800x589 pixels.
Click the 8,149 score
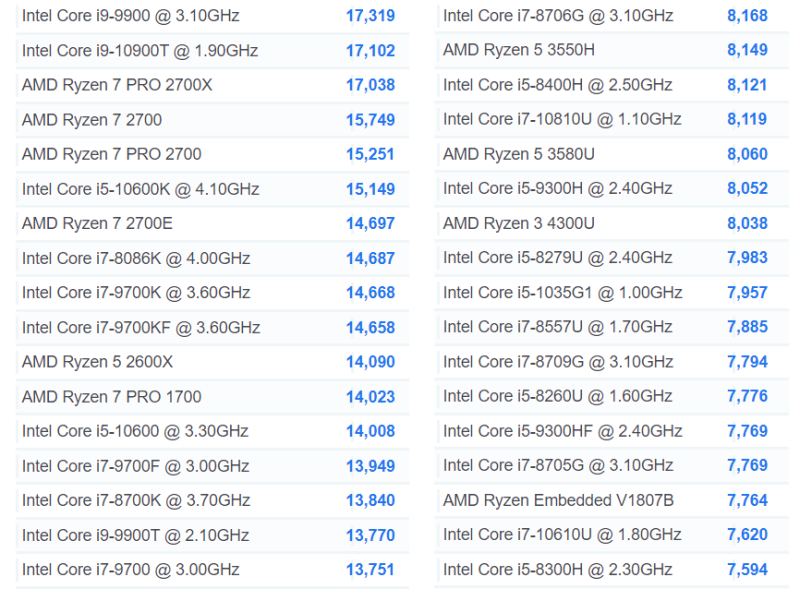747,50
